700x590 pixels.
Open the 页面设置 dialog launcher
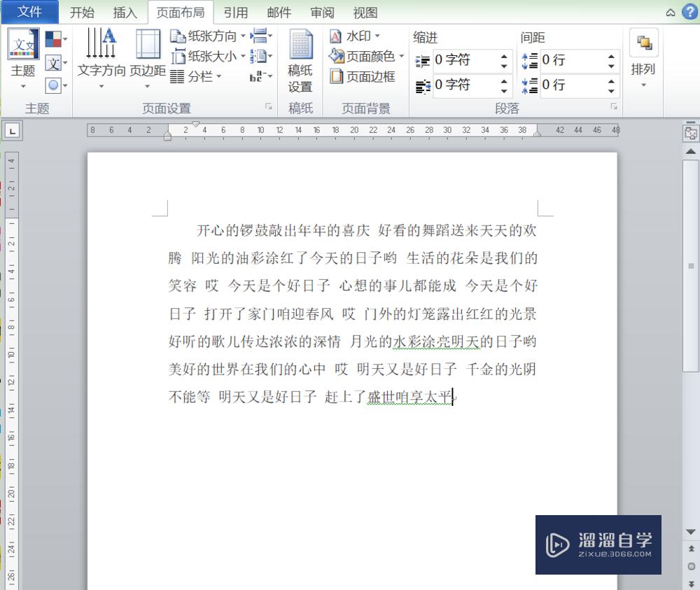point(268,106)
